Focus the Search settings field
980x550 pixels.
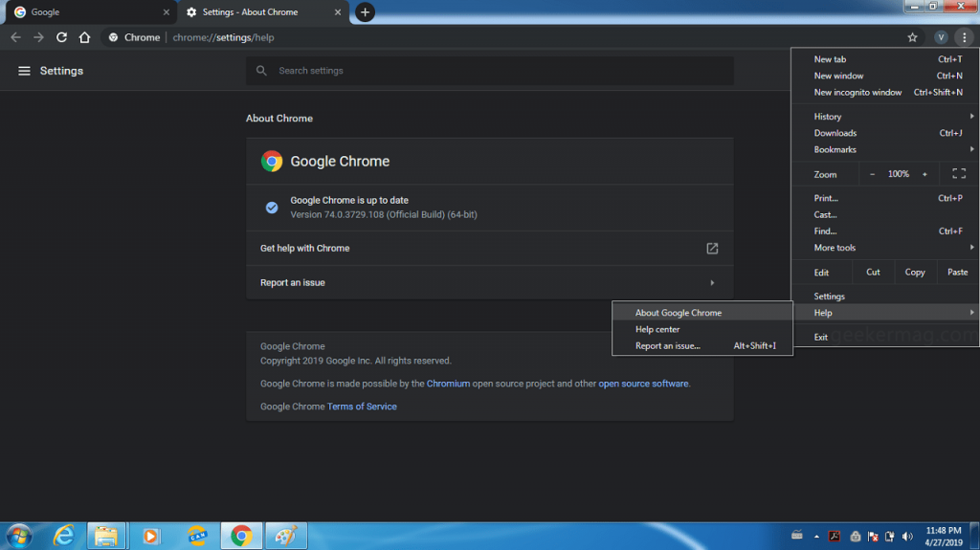pos(489,71)
